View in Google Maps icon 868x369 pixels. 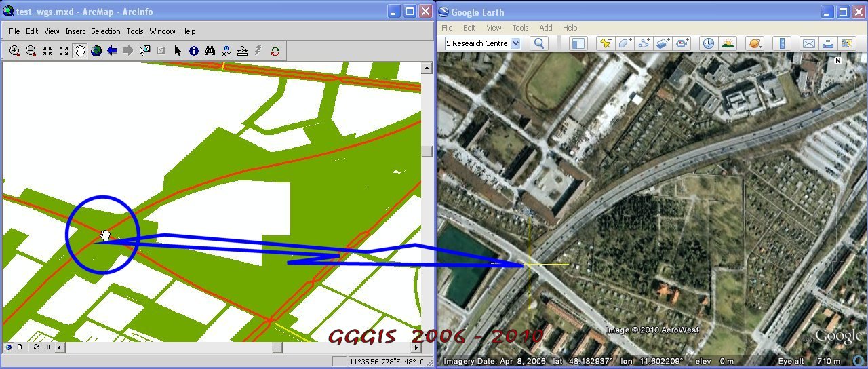846,43
